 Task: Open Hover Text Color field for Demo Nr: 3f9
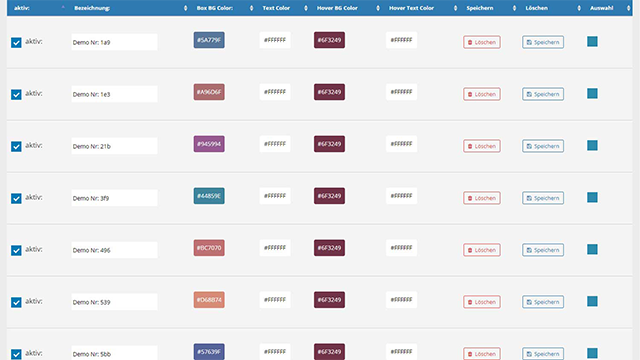point(401,196)
